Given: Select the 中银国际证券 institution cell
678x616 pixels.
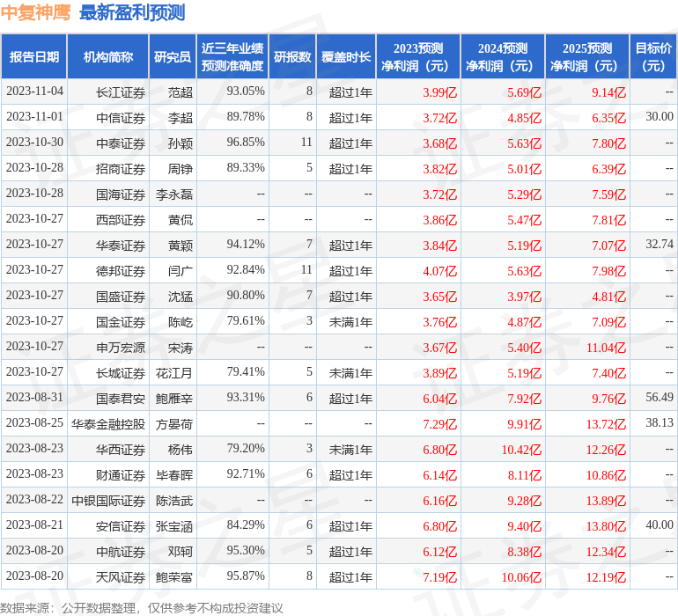Looking at the screenshot, I should point(108,501).
